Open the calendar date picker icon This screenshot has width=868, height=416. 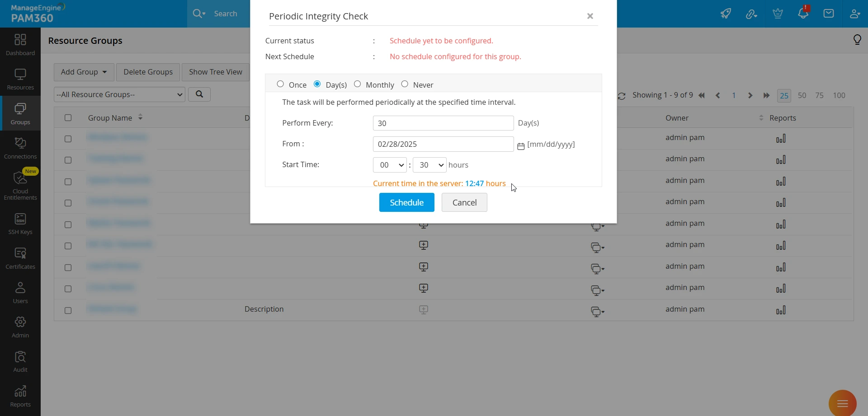click(x=521, y=146)
